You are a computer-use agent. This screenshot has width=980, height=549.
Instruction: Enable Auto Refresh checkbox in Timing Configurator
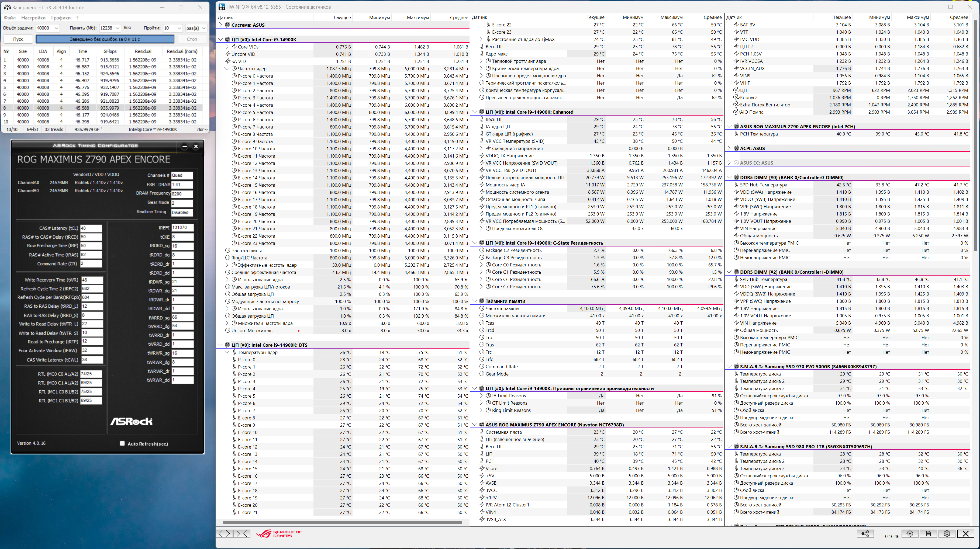[x=122, y=443]
